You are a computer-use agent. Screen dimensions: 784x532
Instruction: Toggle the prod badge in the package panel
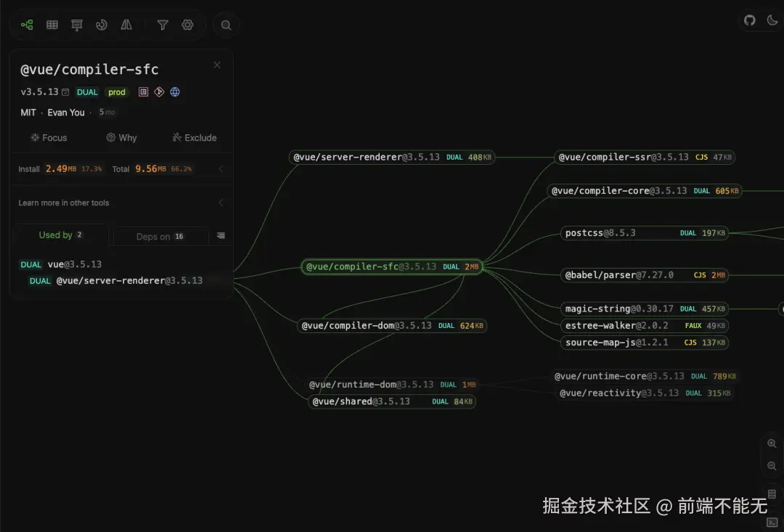116,92
